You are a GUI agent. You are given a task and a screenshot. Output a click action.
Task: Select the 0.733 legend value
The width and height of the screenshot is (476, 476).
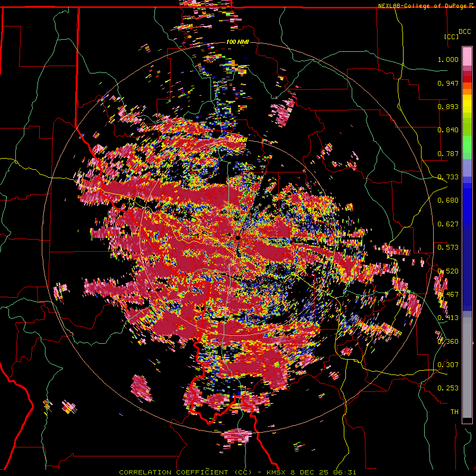(448, 177)
